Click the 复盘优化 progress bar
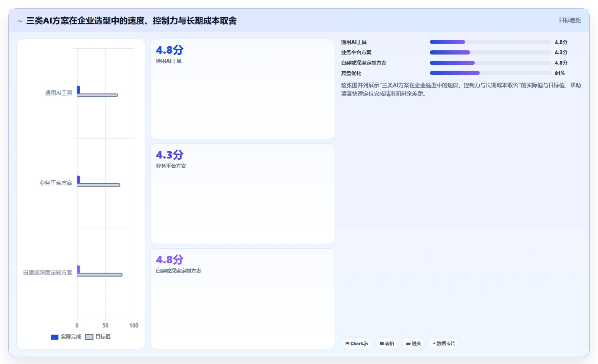The width and height of the screenshot is (598, 364). 490,73
